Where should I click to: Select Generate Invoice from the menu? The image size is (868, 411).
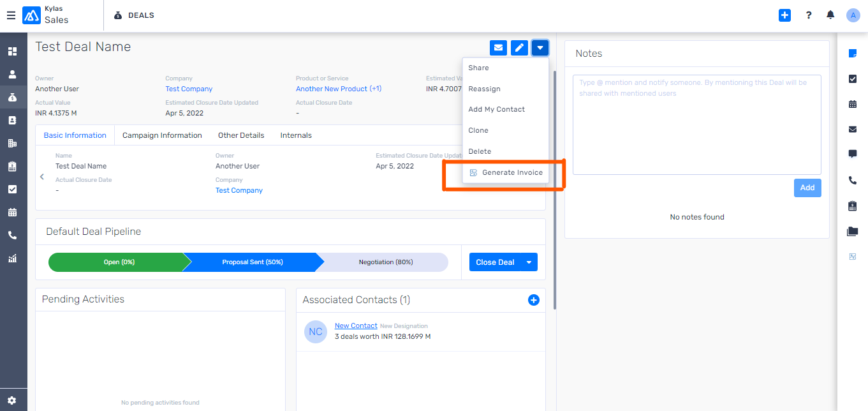(511, 172)
